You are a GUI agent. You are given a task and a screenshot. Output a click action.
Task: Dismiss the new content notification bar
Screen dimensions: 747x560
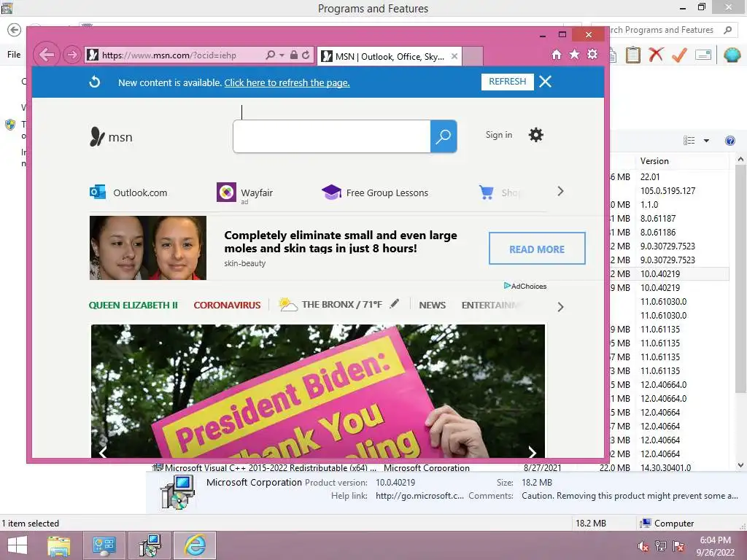tap(546, 82)
